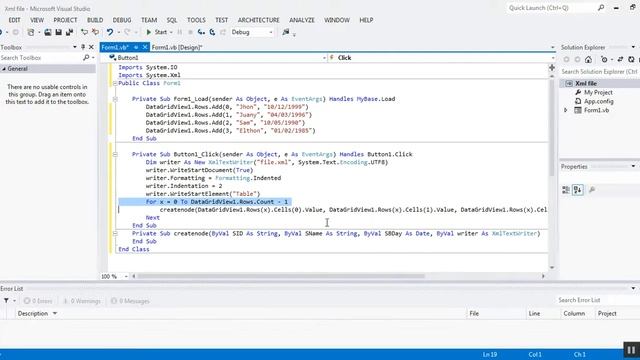Close the Toolbox panel

(x=91, y=47)
